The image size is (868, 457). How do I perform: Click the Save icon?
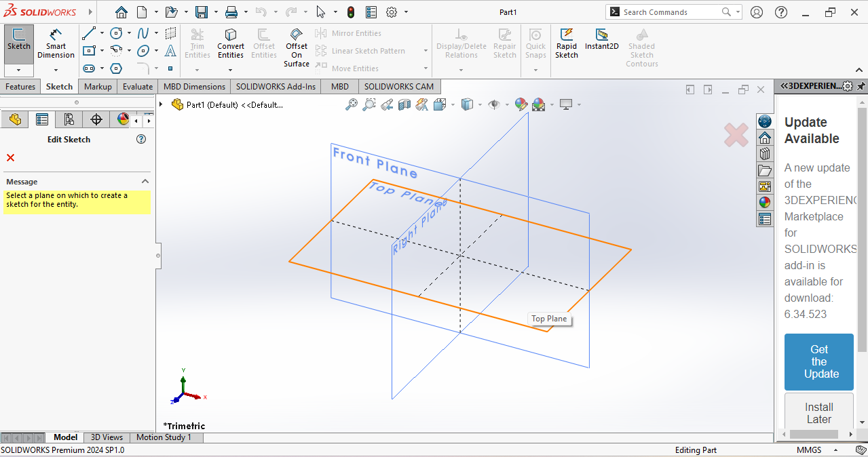pyautogui.click(x=202, y=12)
